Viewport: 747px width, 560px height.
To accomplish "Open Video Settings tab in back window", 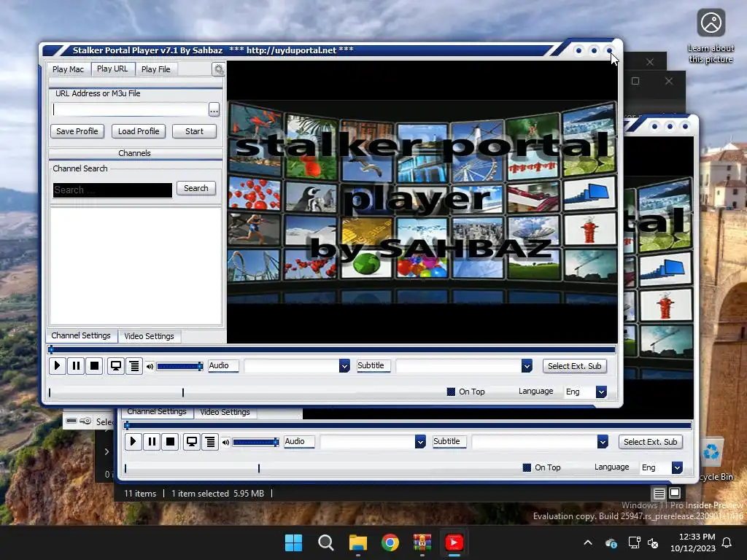I will (225, 412).
